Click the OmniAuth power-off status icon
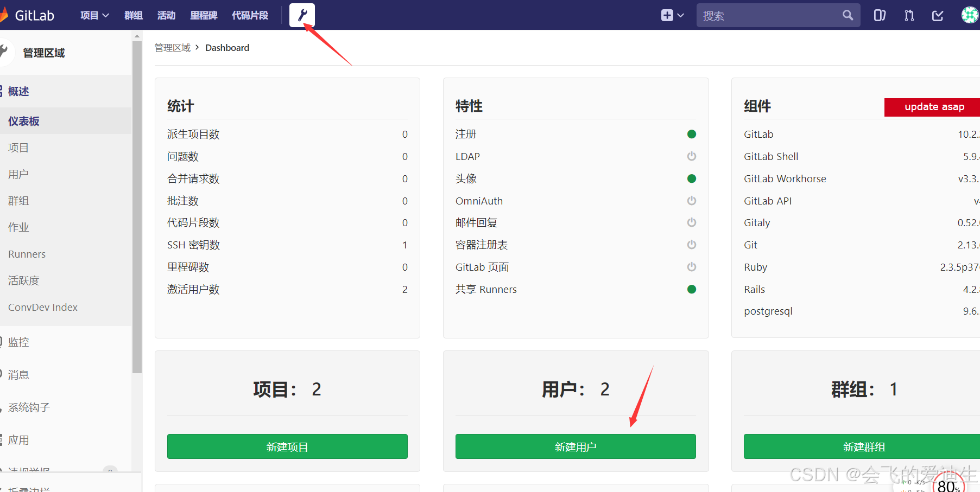 coord(692,201)
